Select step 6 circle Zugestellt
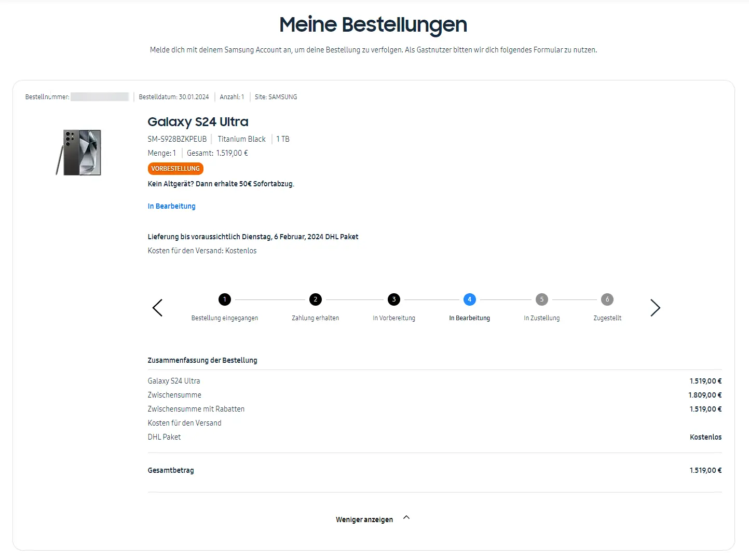The width and height of the screenshot is (749, 560). click(x=607, y=299)
